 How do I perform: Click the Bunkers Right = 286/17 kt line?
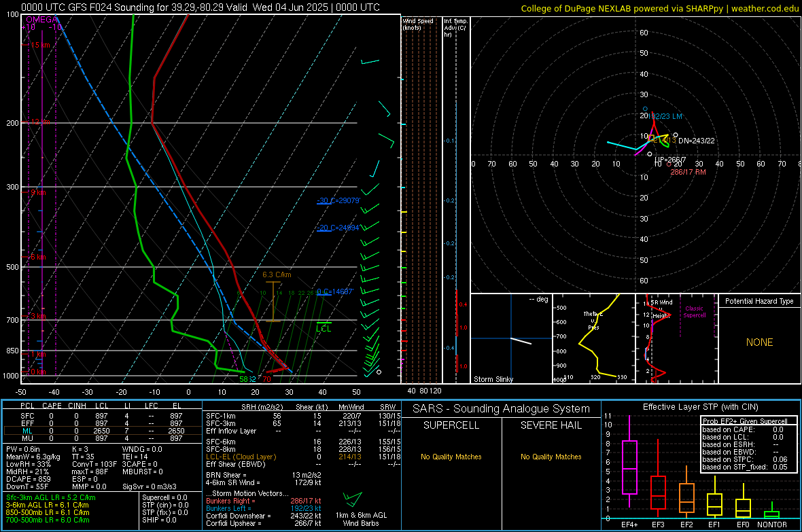tap(264, 501)
